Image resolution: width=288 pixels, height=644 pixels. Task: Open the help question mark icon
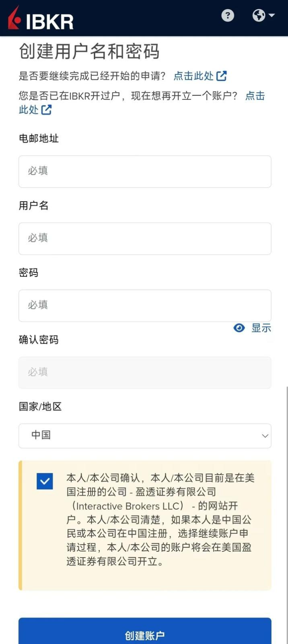point(228,16)
